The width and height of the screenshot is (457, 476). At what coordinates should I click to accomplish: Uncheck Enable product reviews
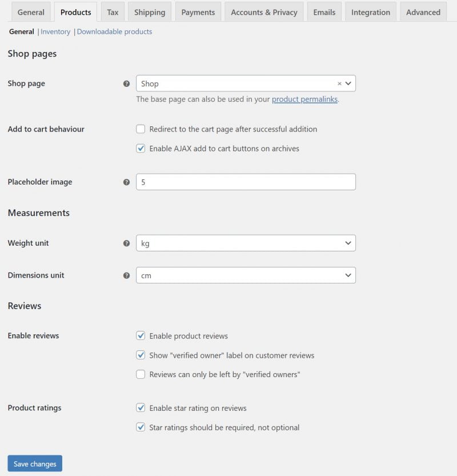[141, 336]
